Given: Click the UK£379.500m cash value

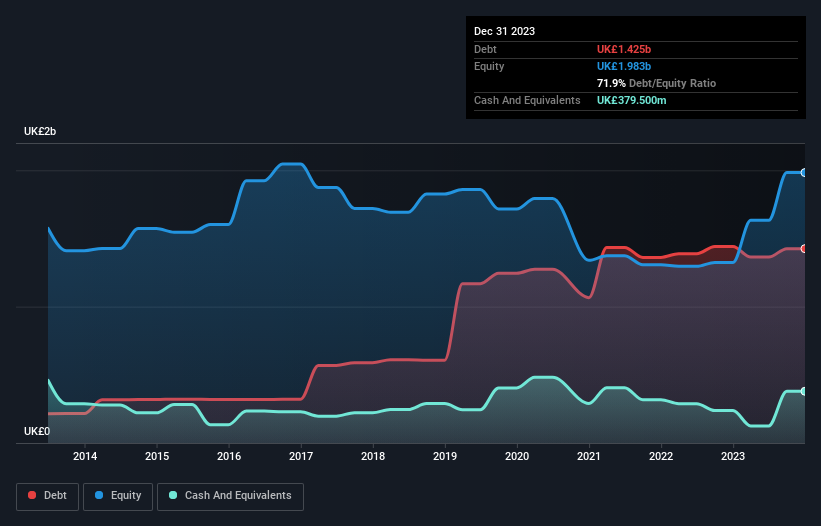Looking at the screenshot, I should [x=631, y=100].
